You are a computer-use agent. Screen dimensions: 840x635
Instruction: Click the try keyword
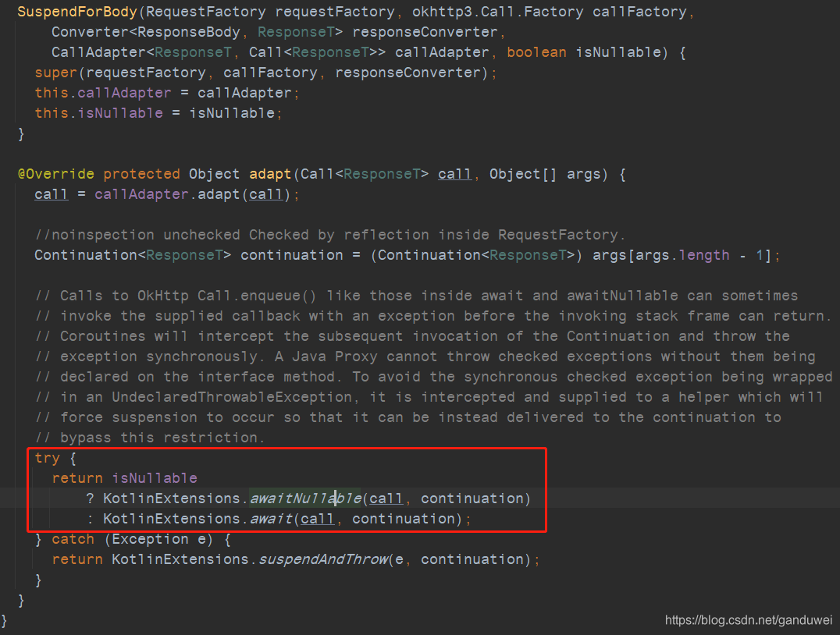click(47, 459)
